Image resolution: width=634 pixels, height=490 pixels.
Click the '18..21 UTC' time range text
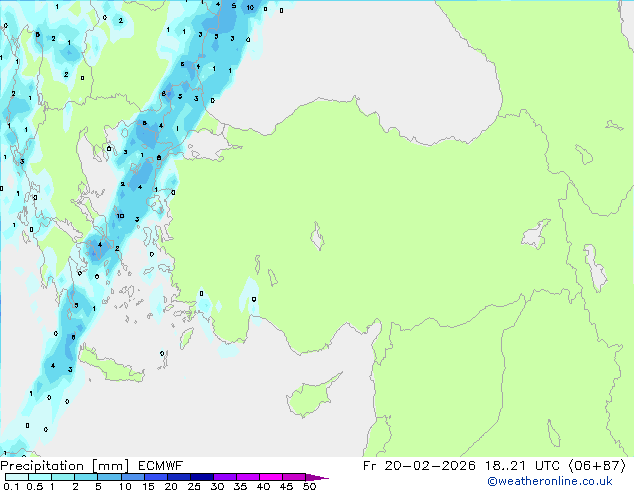[522, 466]
